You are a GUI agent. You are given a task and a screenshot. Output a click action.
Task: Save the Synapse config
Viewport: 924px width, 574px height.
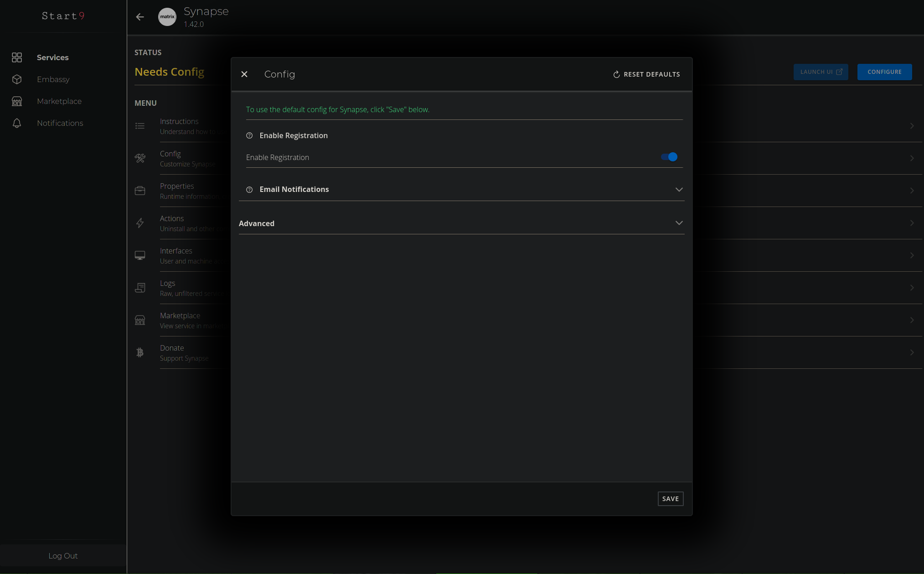tap(670, 499)
